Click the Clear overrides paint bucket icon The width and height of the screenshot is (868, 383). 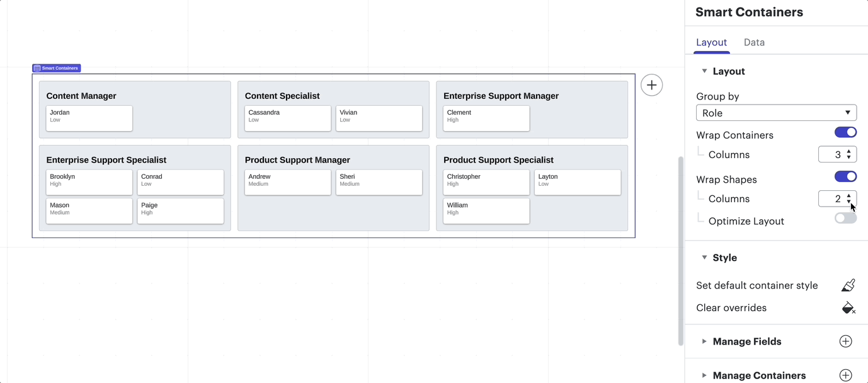point(848,307)
